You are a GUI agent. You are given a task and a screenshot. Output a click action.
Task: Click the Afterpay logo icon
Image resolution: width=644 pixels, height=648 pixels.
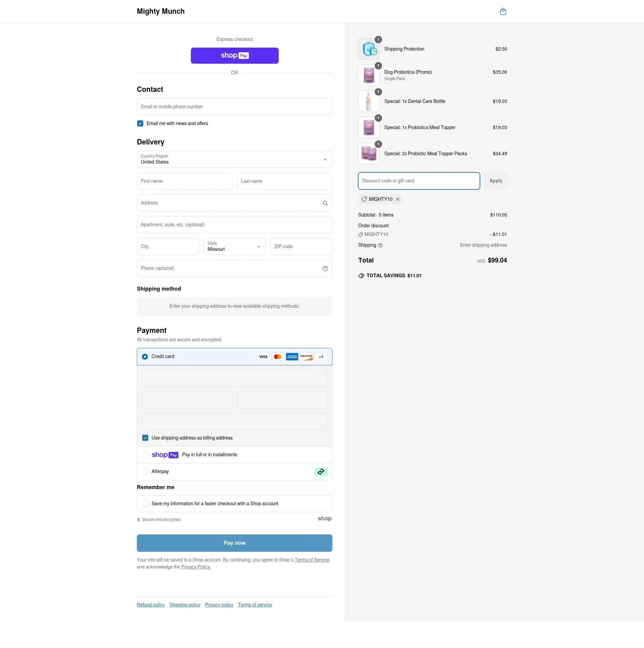tap(320, 471)
